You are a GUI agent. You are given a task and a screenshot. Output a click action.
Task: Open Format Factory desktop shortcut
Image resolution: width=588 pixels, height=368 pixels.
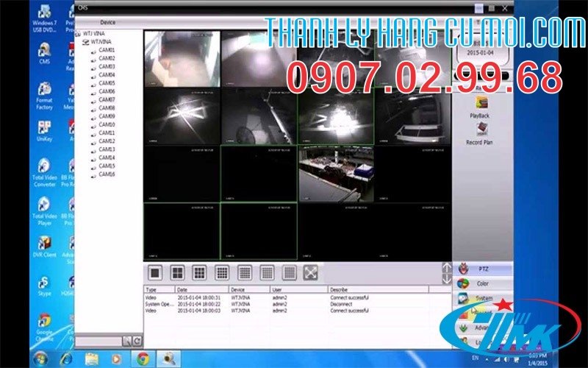coord(44,96)
